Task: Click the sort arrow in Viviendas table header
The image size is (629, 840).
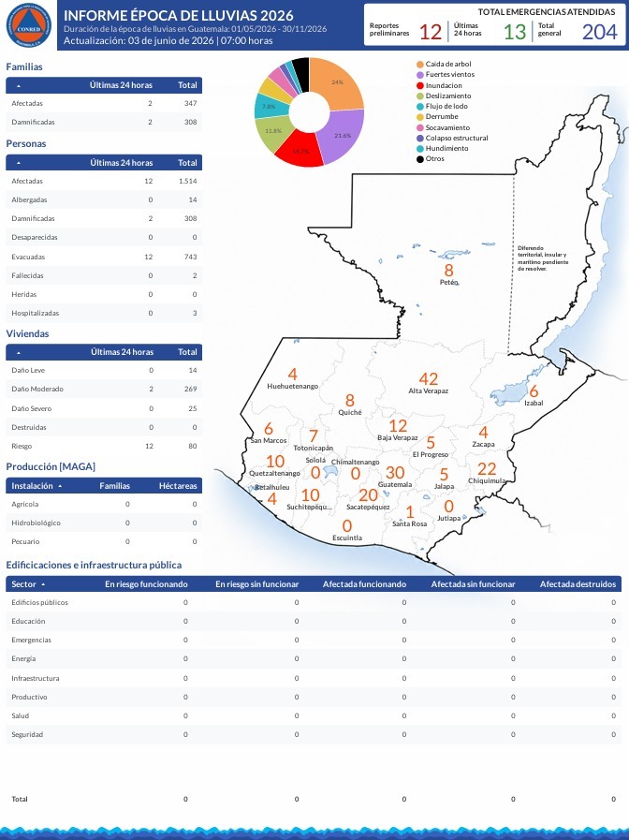Action: 20,352
